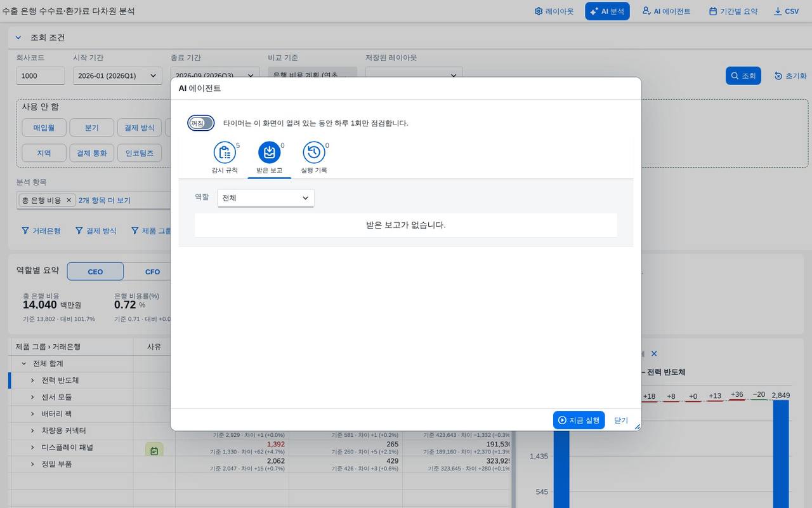
Task: Click the 조회 search button
Action: 743,76
